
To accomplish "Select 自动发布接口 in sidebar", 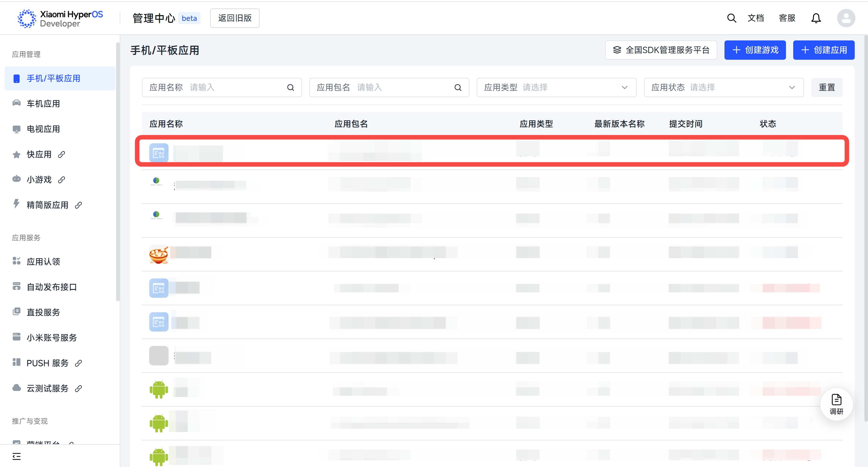I will [52, 287].
